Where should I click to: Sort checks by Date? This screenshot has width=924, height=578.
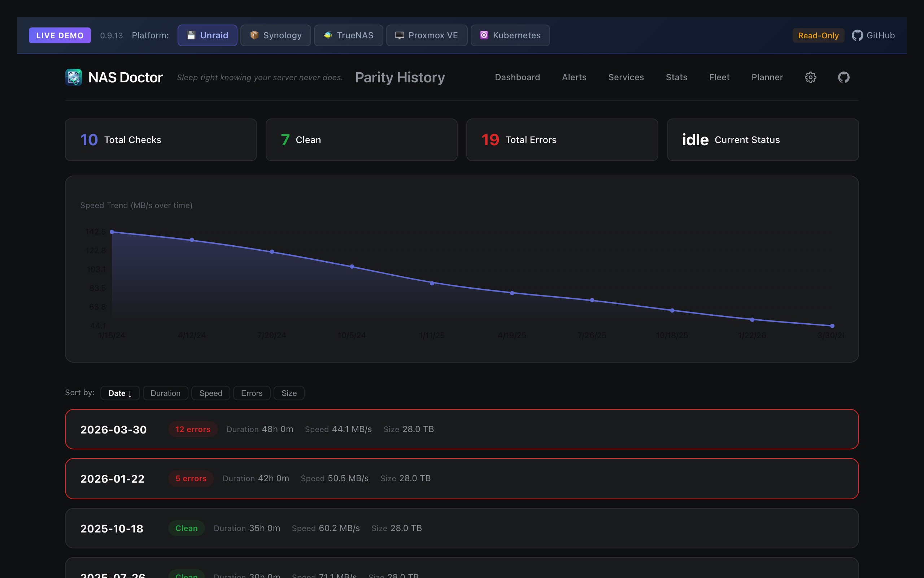click(x=120, y=393)
